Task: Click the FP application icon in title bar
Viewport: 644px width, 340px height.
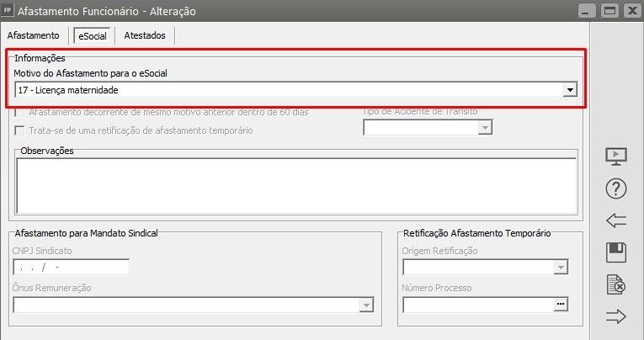Action: (x=7, y=10)
